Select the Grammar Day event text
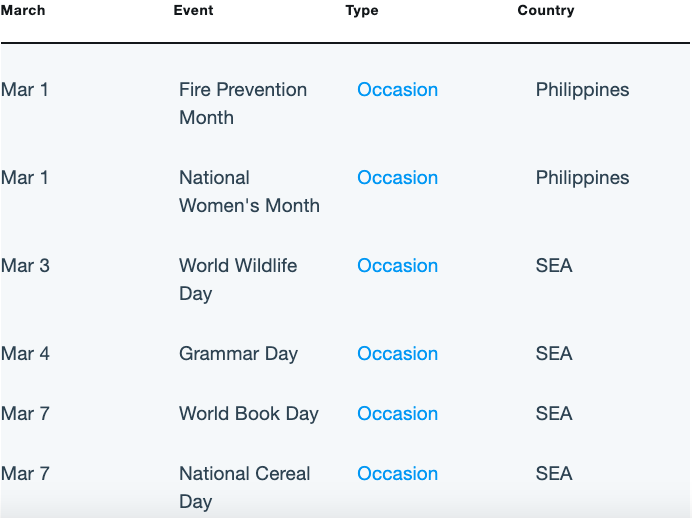The image size is (692, 518). [x=238, y=354]
